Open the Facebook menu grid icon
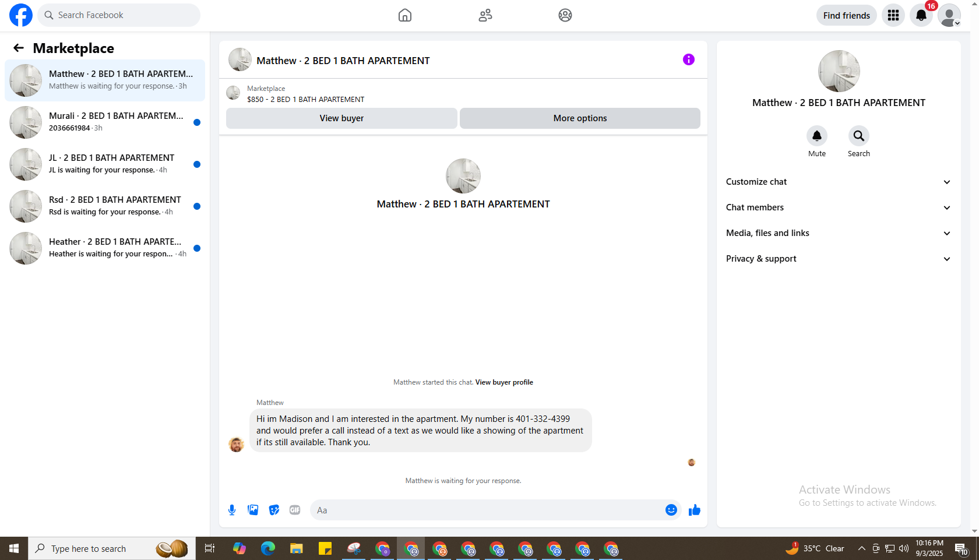Image resolution: width=979 pixels, height=560 pixels. [893, 15]
